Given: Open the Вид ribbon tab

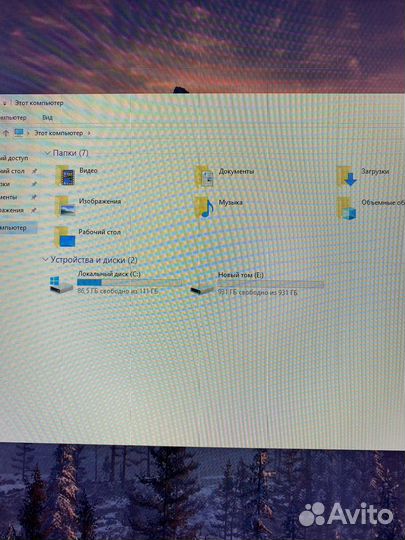Looking at the screenshot, I should click(47, 118).
